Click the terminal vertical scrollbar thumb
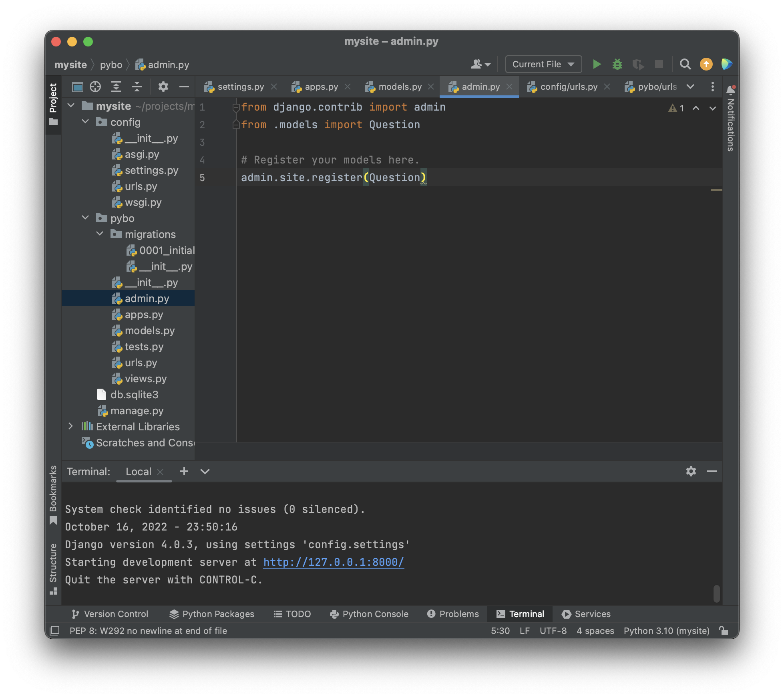 [x=716, y=593]
